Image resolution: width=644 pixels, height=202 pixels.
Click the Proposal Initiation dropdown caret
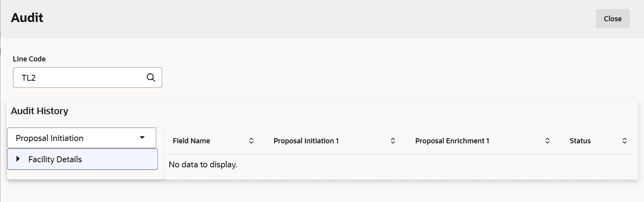(142, 138)
